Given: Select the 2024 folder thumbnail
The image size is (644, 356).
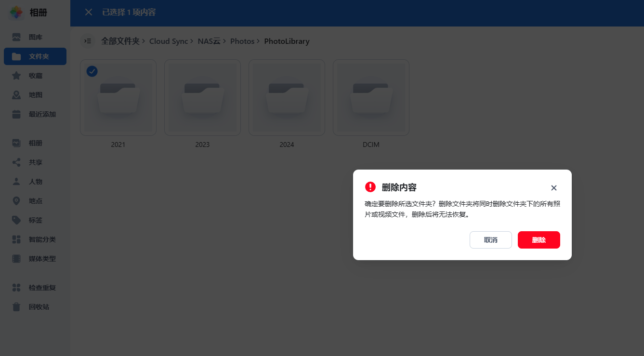Looking at the screenshot, I should pyautogui.click(x=287, y=97).
